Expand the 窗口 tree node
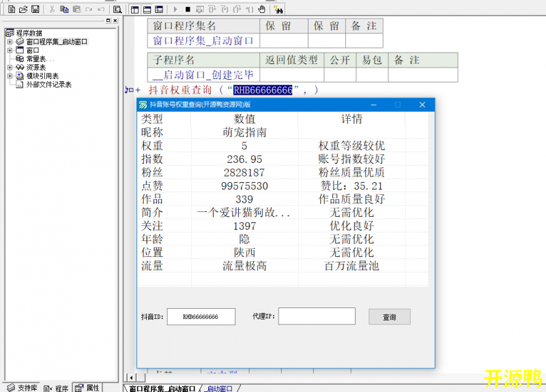Screen dimensions: 546x392 pyautogui.click(x=10, y=50)
